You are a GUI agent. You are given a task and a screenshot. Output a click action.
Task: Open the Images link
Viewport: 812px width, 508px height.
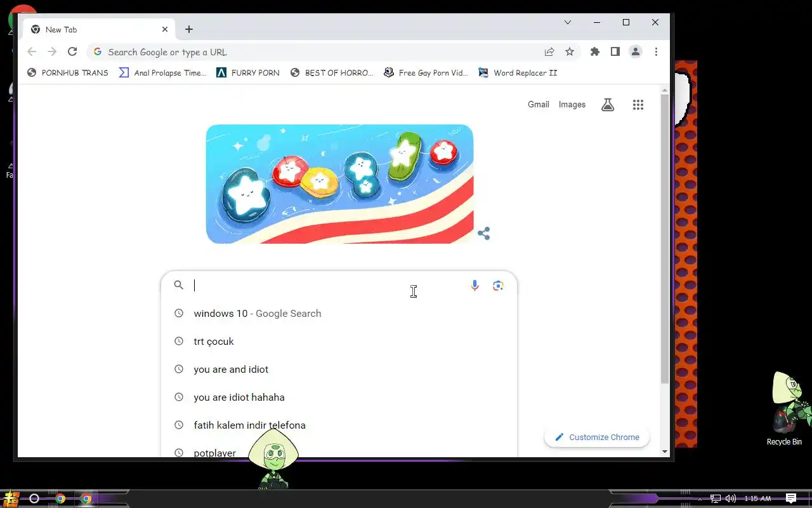572,105
